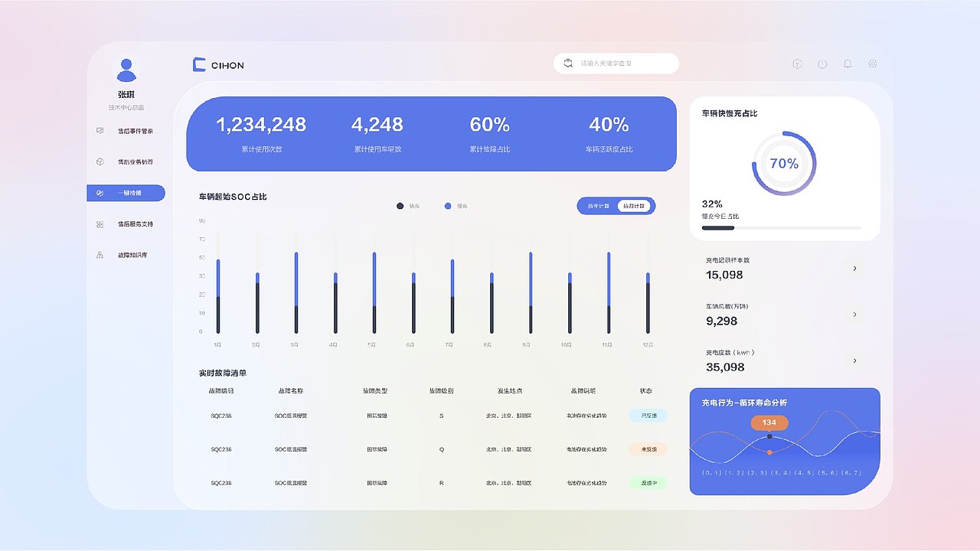Open the settings gear icon
Viewport: 980px width, 551px height.
tap(873, 64)
